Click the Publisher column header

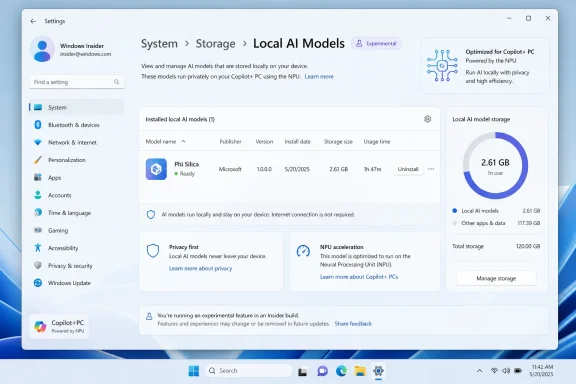230,141
